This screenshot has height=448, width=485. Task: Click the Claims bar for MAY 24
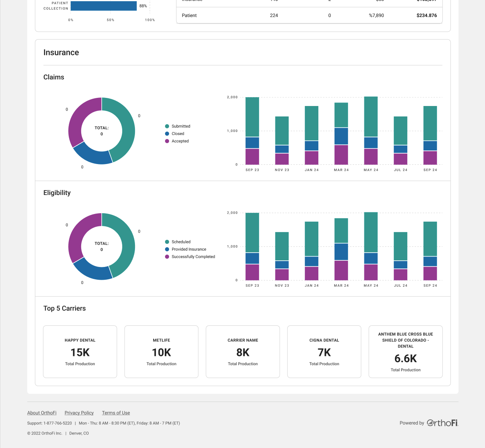pos(371,130)
